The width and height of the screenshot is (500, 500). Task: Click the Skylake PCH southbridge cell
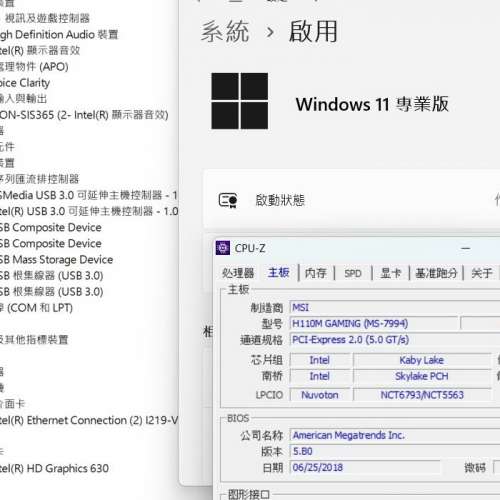pos(422,376)
